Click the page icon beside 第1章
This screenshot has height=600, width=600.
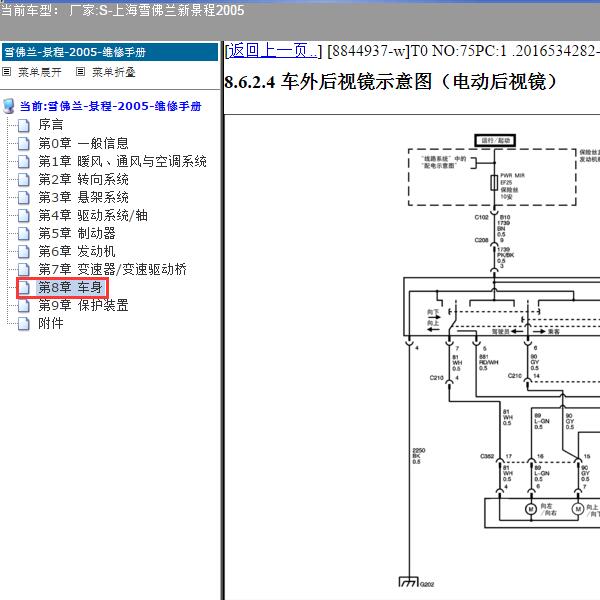24,161
